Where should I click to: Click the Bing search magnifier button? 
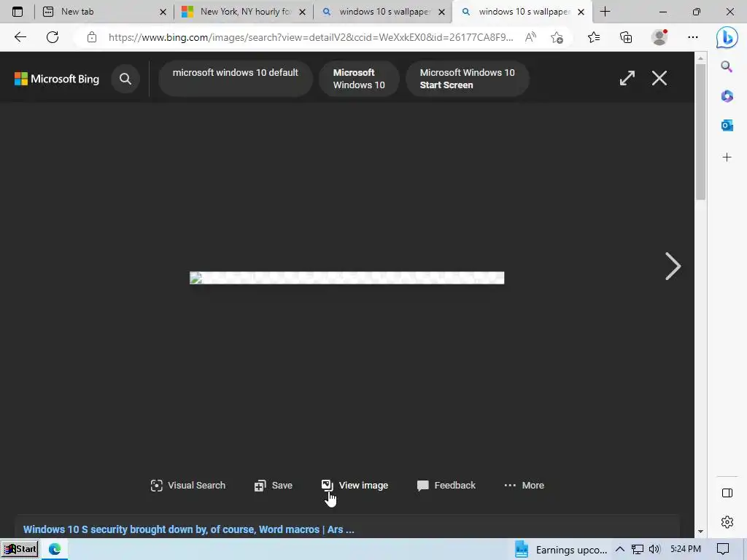[125, 79]
